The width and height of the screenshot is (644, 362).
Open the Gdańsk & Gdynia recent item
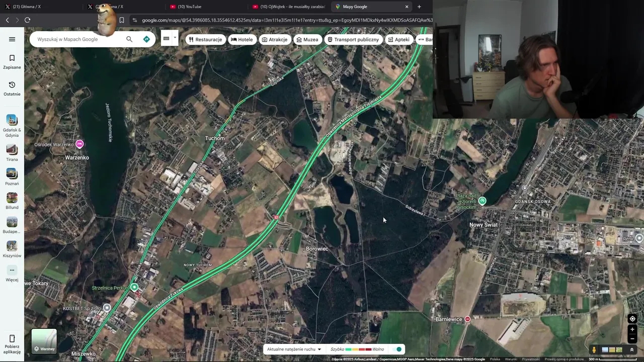12,126
